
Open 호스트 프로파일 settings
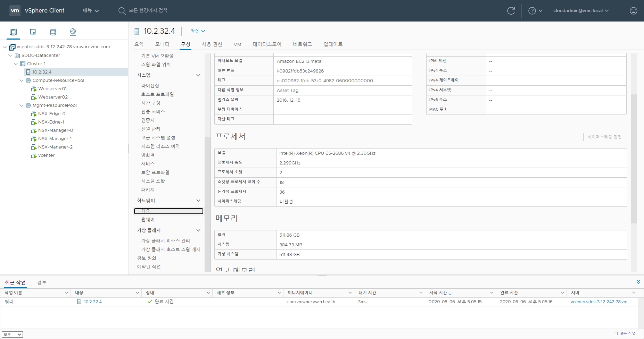pyautogui.click(x=157, y=94)
